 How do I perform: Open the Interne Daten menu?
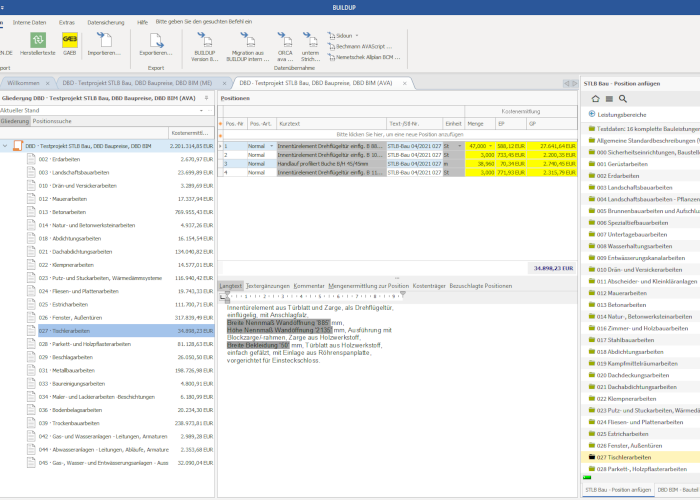(x=29, y=22)
